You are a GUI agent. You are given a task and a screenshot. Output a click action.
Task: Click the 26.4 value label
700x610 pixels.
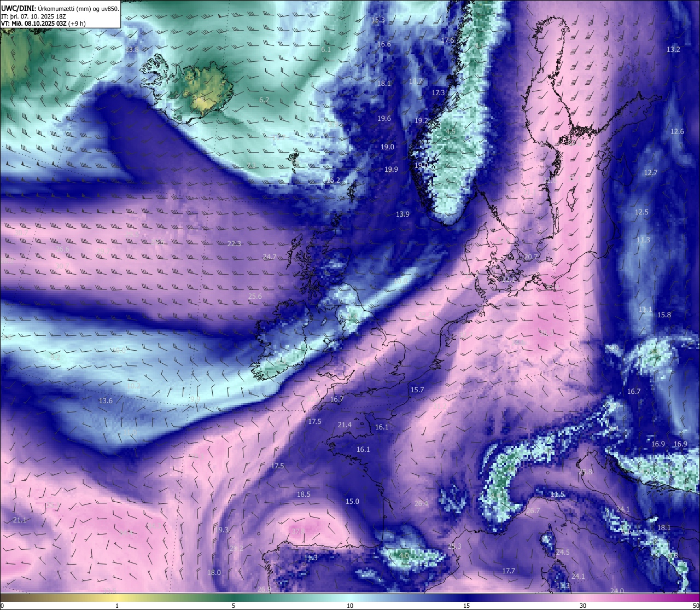tap(421, 504)
